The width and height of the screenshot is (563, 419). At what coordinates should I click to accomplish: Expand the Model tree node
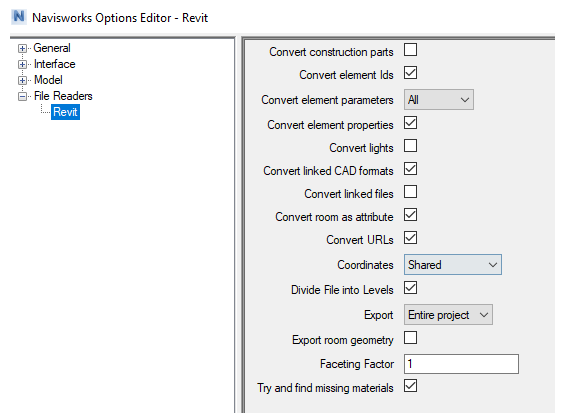22,80
